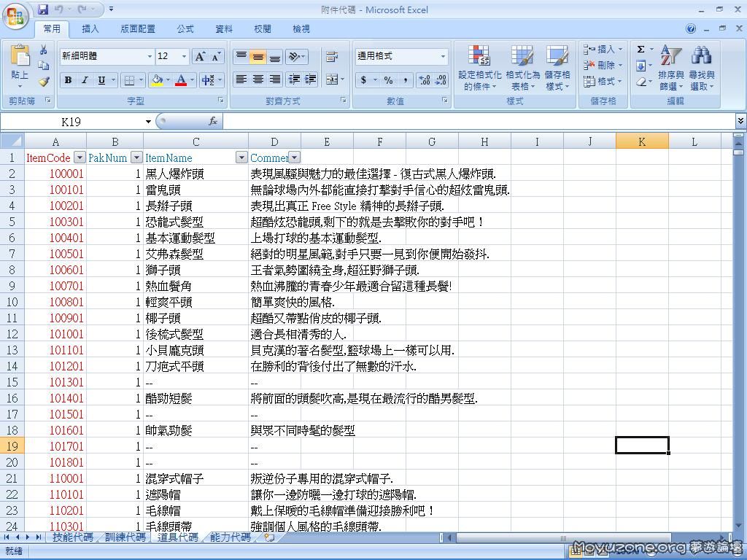747x560 pixels.
Task: Click the Help question mark icon
Action: point(691,28)
